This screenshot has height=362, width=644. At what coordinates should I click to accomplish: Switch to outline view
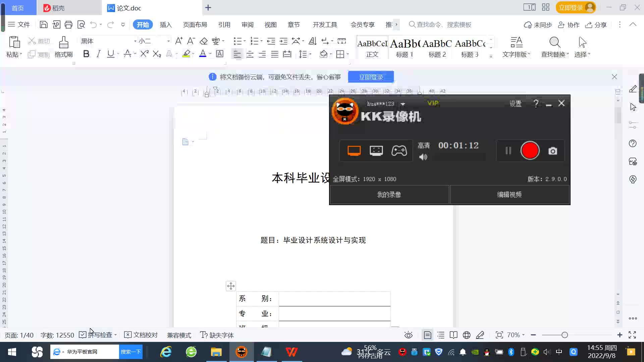click(x=441, y=335)
